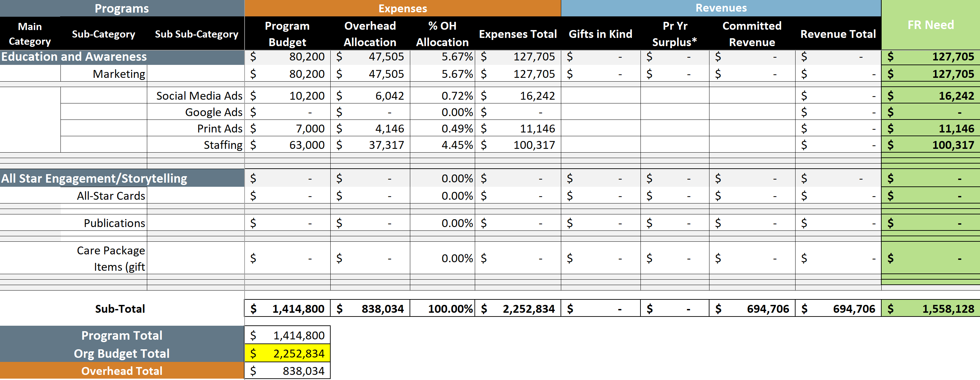This screenshot has width=980, height=380.
Task: Select the Social Media Ads cell
Action: point(199,96)
